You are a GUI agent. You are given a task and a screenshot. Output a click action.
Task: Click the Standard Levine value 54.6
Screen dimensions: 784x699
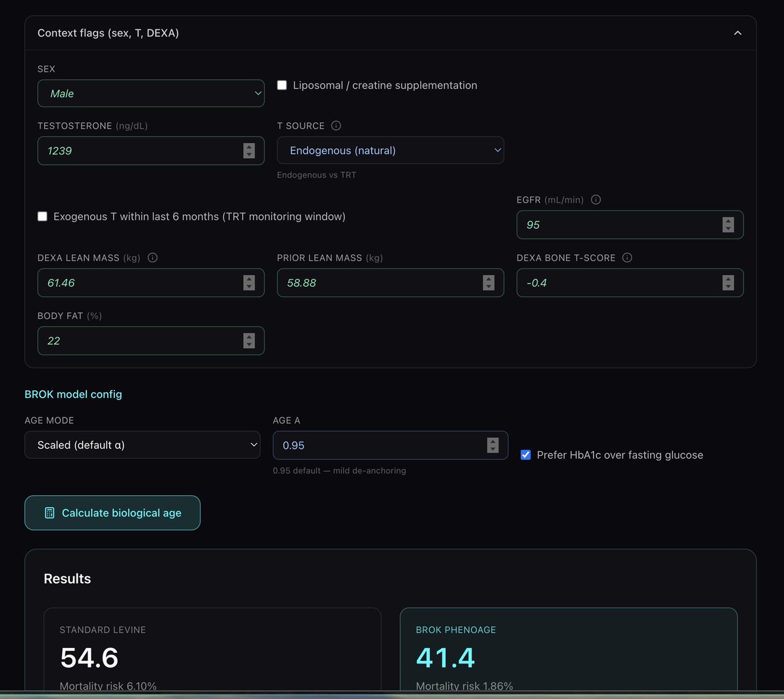pos(89,658)
